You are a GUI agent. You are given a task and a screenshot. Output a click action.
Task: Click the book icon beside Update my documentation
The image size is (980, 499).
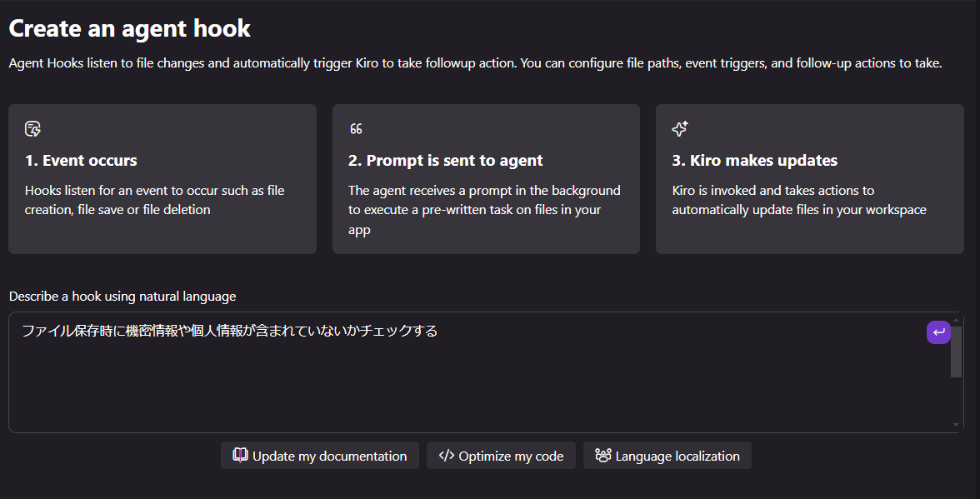pos(240,456)
